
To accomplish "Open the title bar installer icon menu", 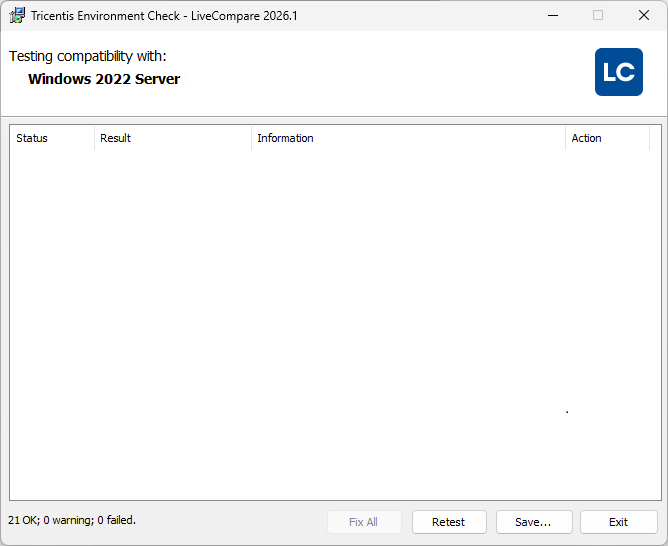I will pyautogui.click(x=17, y=16).
